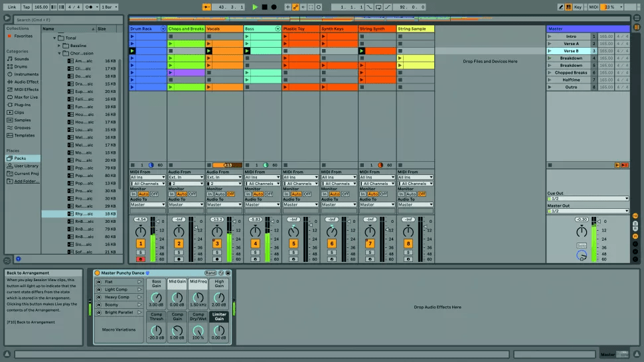This screenshot has width=644, height=362.
Task: Toggle the Master Punchy Dance device activator
Action: [97, 272]
